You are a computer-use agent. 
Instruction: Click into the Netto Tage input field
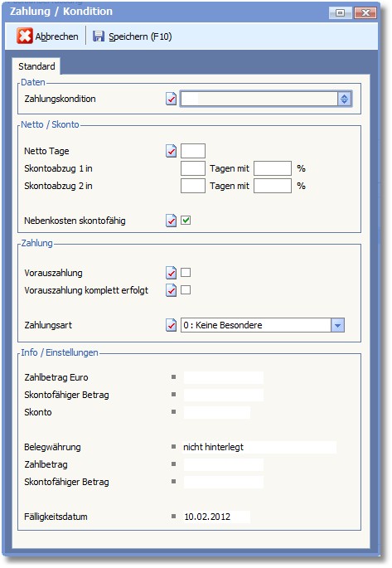point(193,151)
